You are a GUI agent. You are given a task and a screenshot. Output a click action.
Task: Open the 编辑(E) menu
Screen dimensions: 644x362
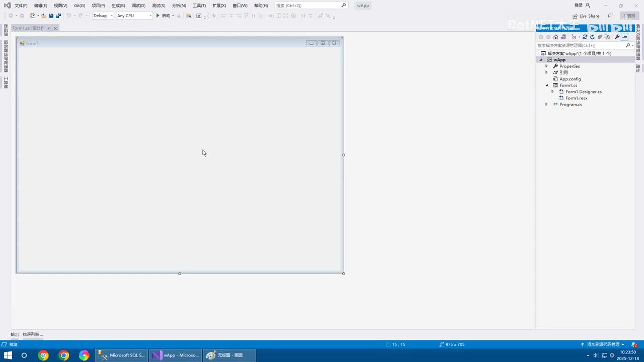41,6
